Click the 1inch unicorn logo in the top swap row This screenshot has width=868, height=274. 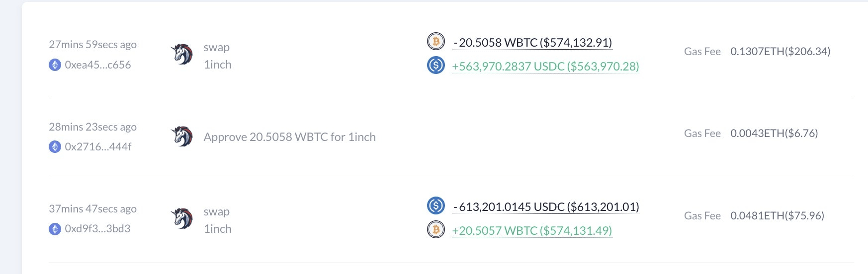tap(182, 55)
